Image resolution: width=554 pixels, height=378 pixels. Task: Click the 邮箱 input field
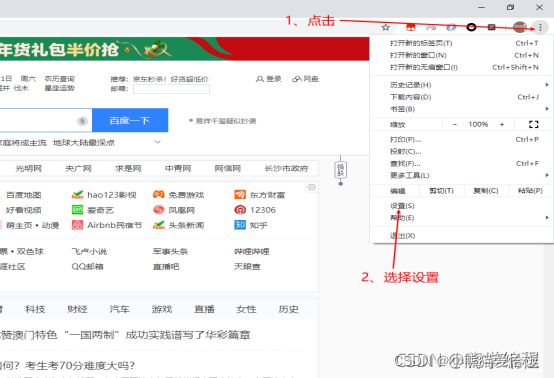tap(171, 89)
